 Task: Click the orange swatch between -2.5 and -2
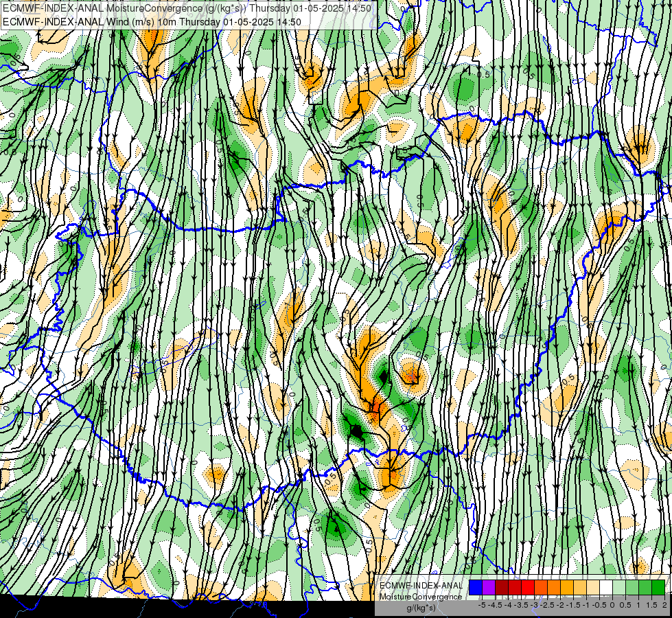[x=554, y=587]
